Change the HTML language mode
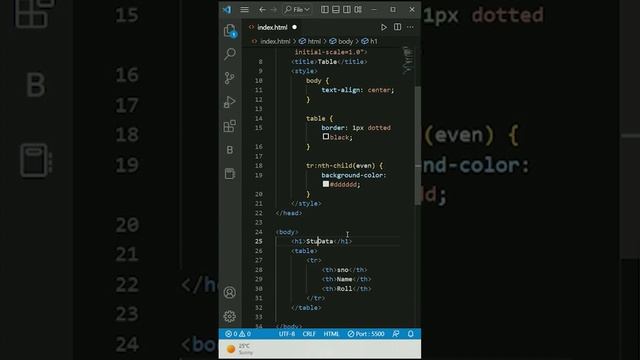The image size is (640, 360). pos(331,334)
